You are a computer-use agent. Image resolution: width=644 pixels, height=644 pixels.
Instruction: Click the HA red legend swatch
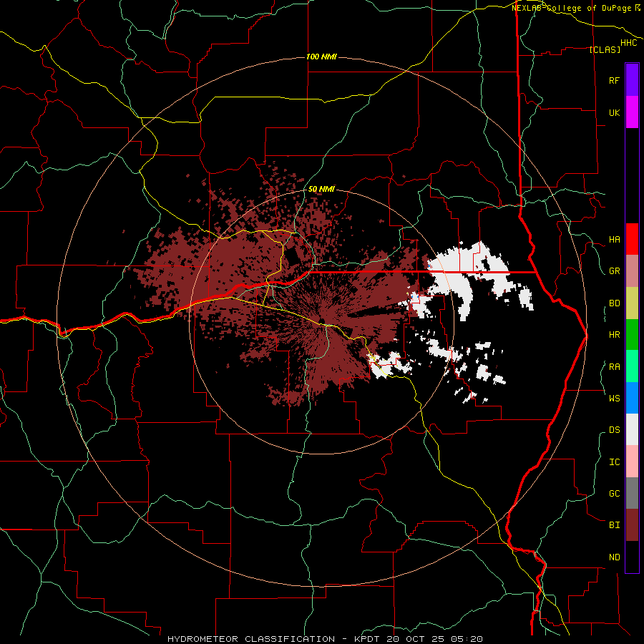pyautogui.click(x=632, y=239)
